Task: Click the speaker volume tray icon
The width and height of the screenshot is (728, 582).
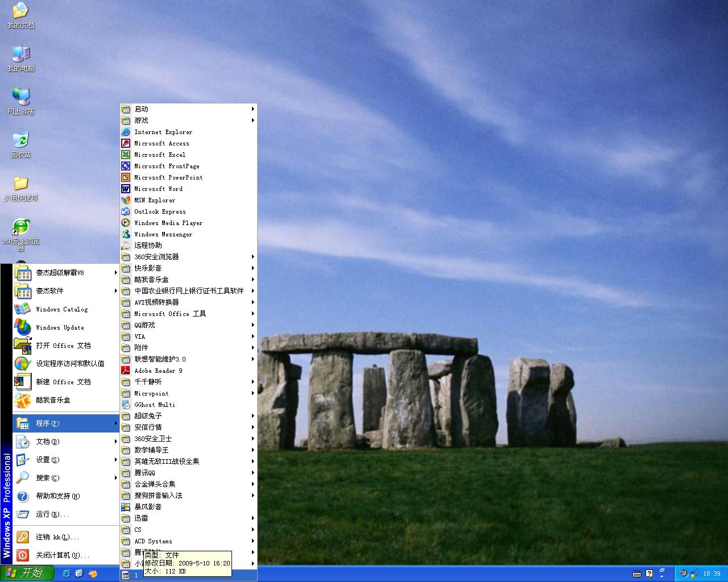Action: pyautogui.click(x=684, y=573)
